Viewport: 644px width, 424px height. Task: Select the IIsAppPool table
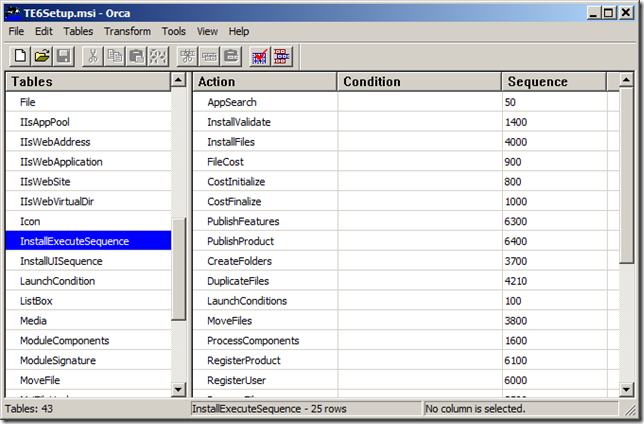pyautogui.click(x=88, y=122)
